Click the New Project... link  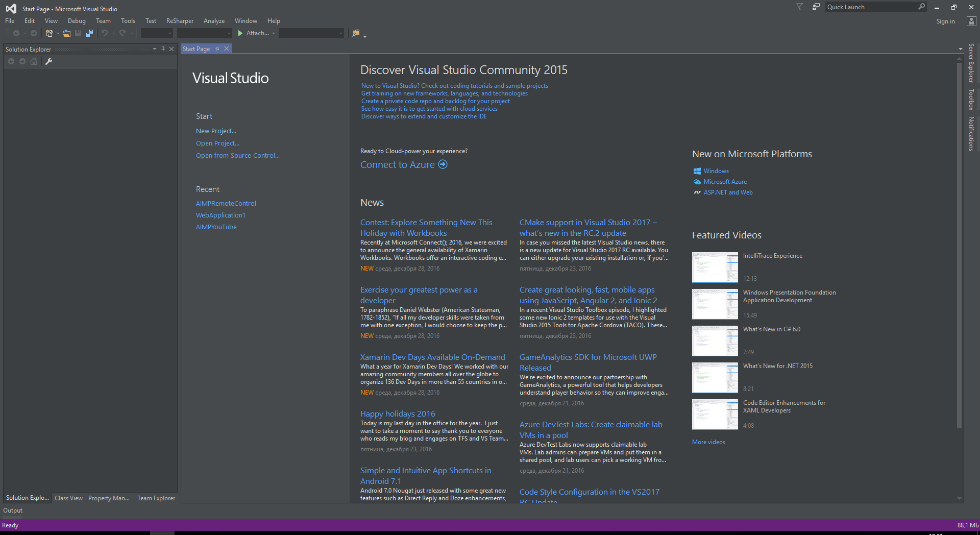pos(216,131)
